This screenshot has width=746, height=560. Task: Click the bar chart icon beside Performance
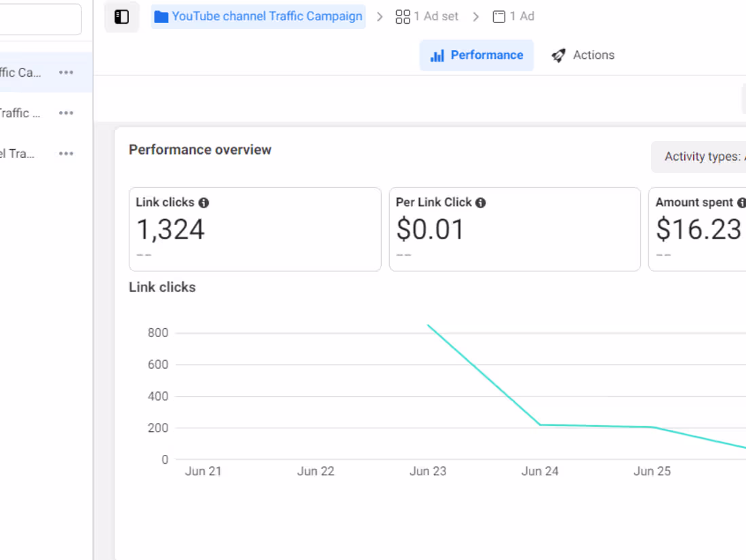439,55
